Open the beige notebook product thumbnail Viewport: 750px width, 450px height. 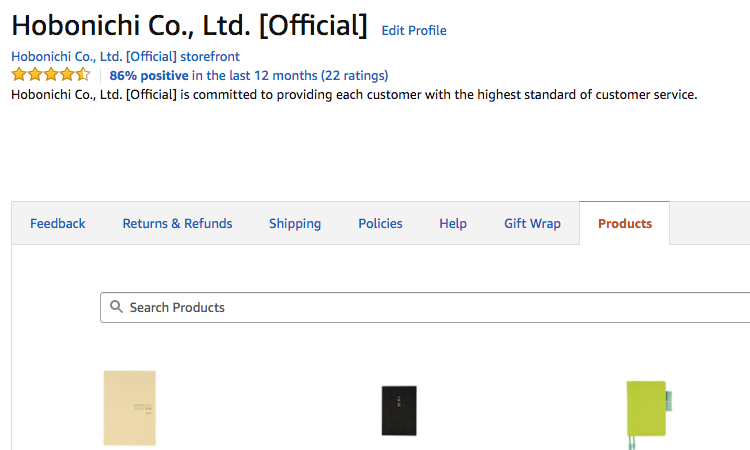point(130,408)
